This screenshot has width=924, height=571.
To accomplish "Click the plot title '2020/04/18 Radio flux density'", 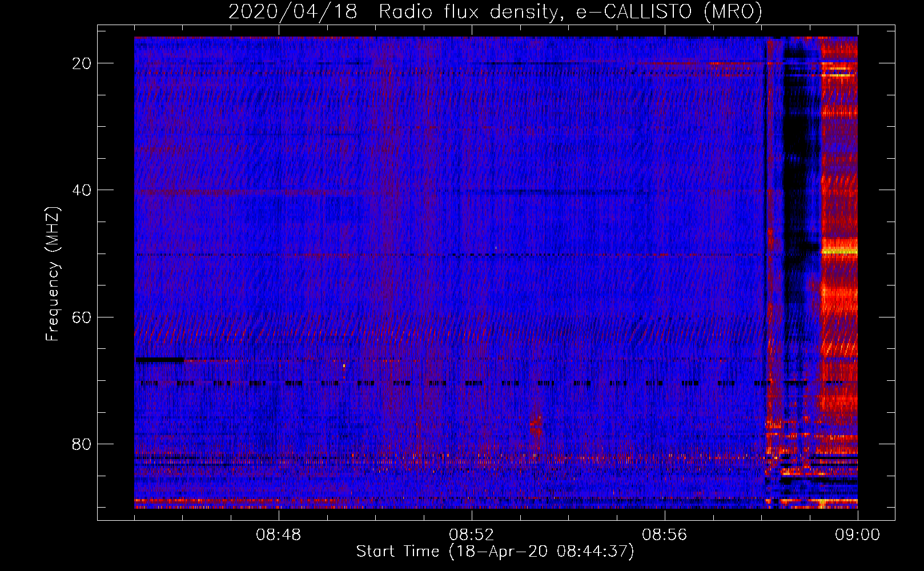I will tap(495, 12).
